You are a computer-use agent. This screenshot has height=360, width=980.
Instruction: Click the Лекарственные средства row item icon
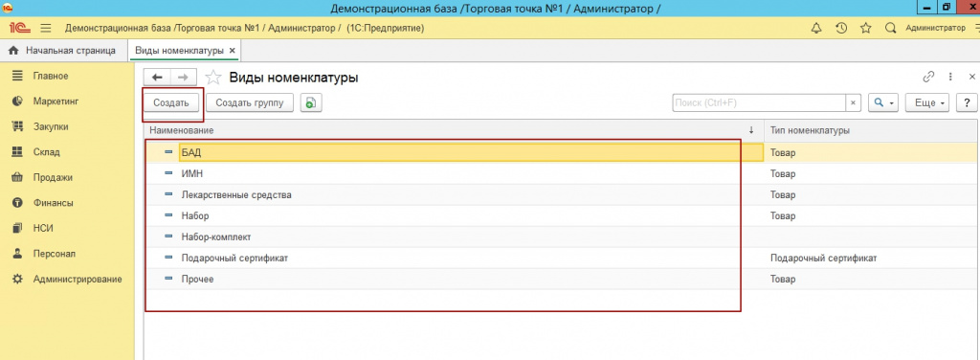pyautogui.click(x=168, y=194)
